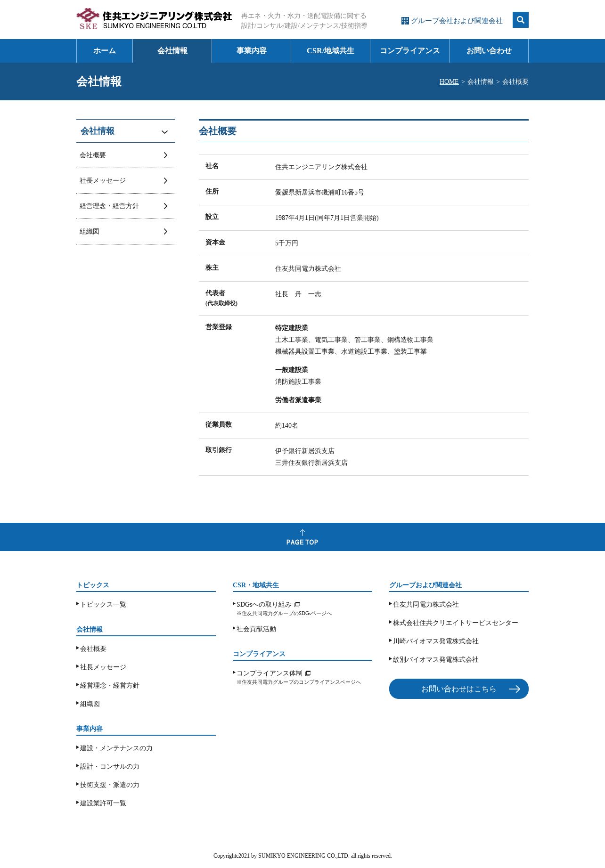Open the 事業内容 navigation tab
The image size is (605, 868).
[x=252, y=51]
